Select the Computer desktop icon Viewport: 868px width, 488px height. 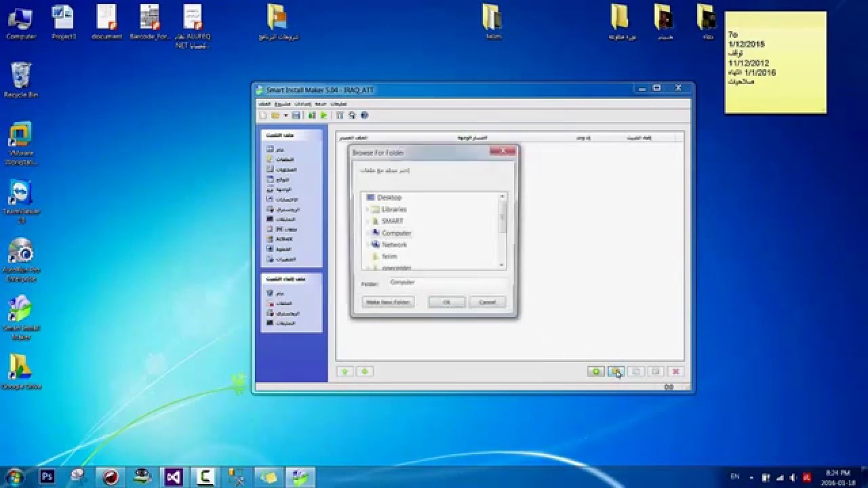(x=21, y=22)
